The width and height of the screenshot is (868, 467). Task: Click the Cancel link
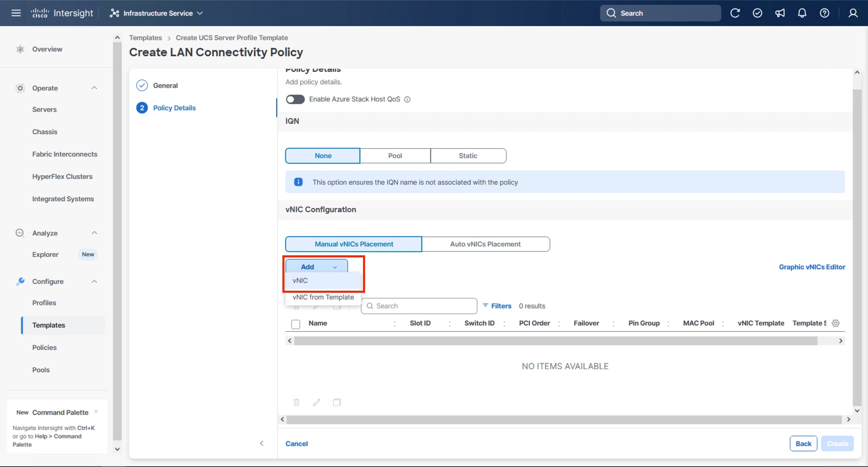click(x=296, y=444)
